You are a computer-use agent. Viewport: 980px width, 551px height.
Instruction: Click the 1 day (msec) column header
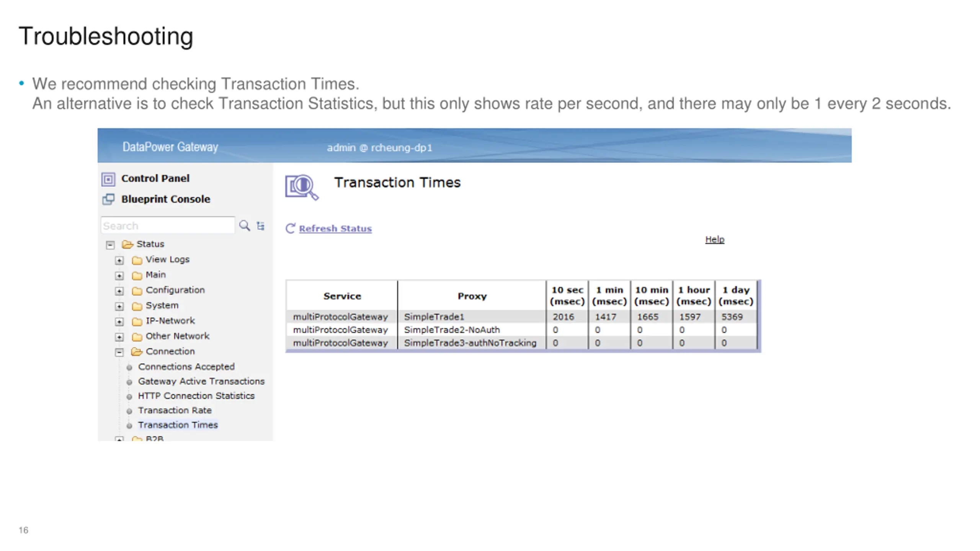[736, 296]
